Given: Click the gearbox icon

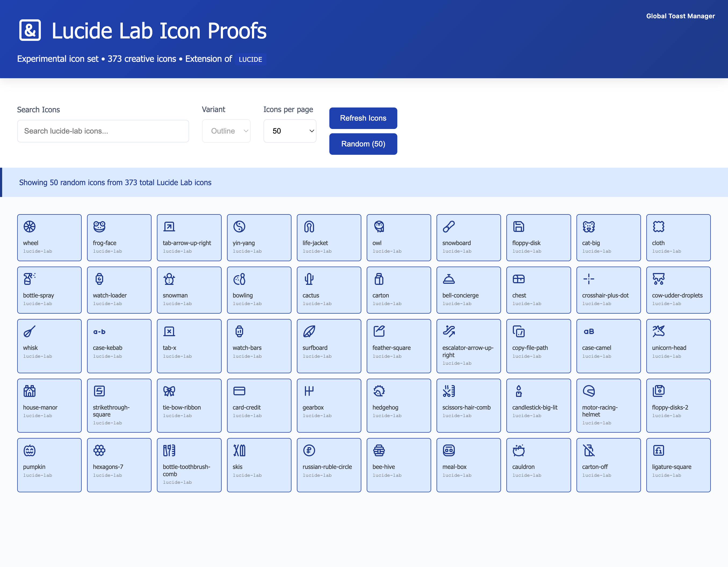Looking at the screenshot, I should [x=309, y=391].
